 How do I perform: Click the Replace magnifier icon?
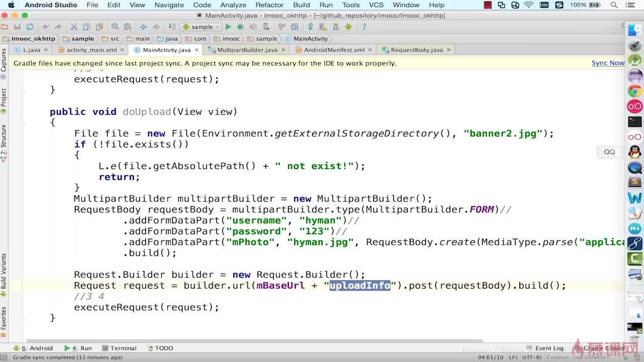pos(127,27)
